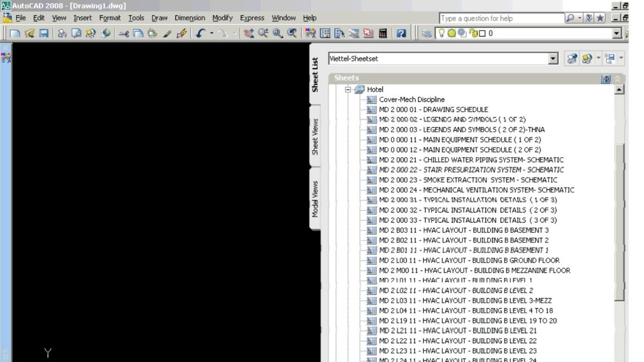Click the layer 0 color swatch box

tap(482, 34)
